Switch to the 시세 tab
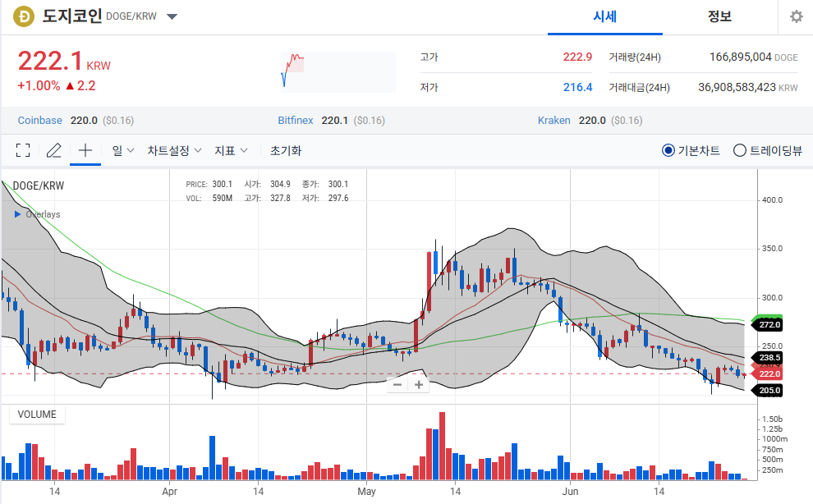 tap(605, 16)
